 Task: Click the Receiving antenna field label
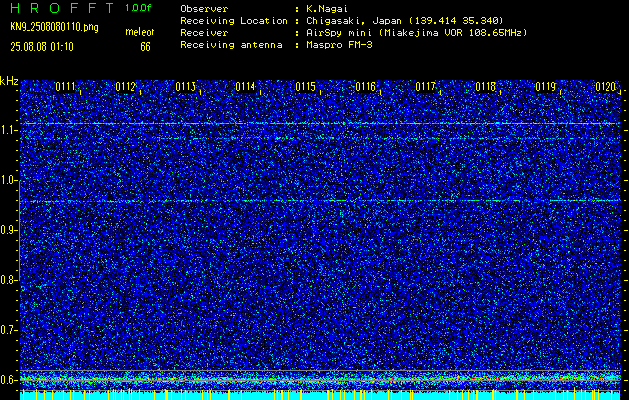231,45
